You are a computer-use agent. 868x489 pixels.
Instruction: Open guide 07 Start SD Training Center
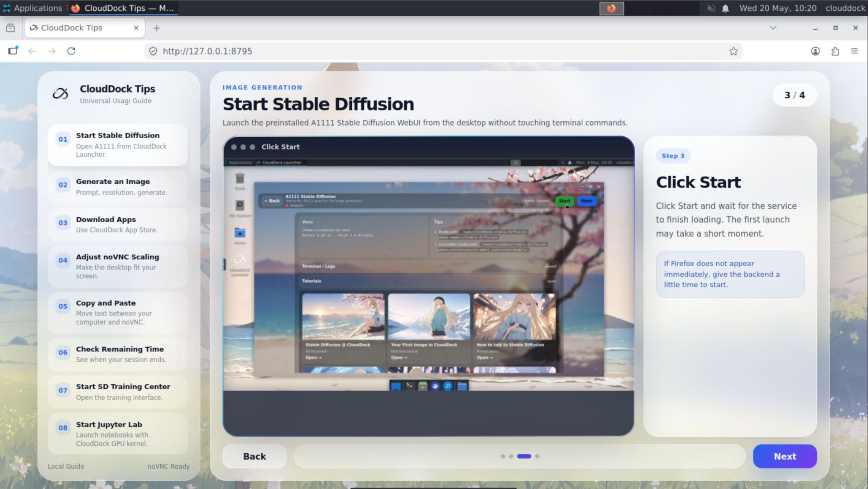tap(118, 392)
